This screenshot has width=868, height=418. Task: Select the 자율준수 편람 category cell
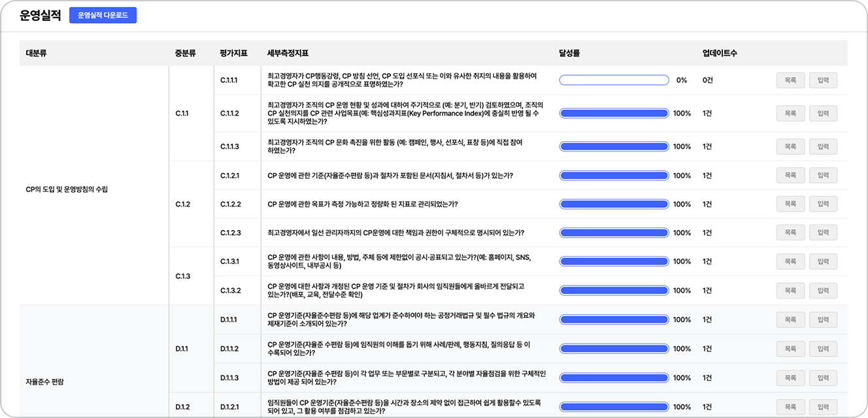point(45,381)
